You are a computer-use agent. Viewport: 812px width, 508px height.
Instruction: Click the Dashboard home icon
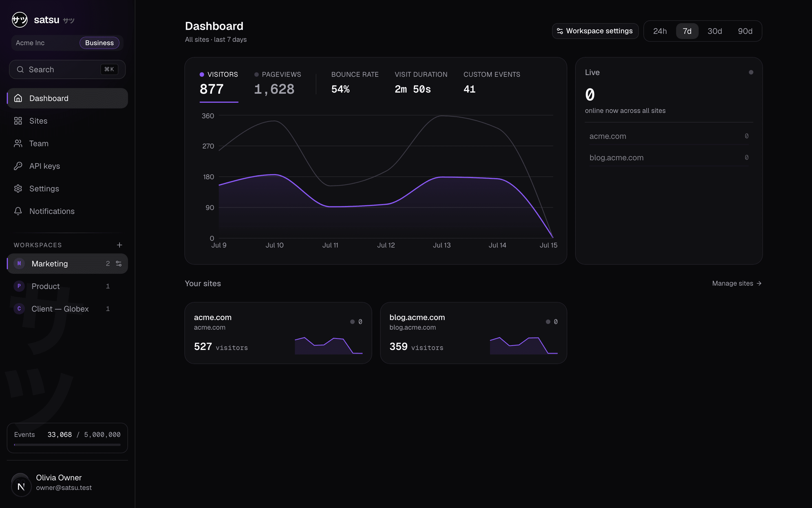click(x=18, y=98)
